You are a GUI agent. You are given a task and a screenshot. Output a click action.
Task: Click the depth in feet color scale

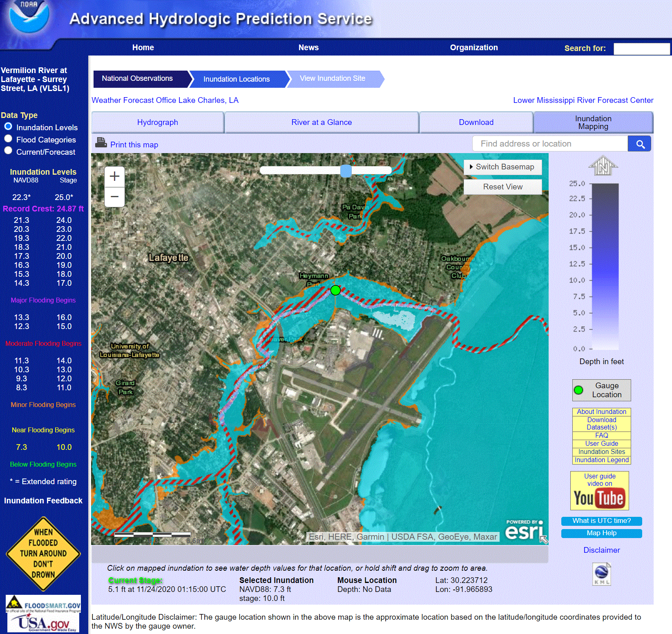pyautogui.click(x=605, y=266)
